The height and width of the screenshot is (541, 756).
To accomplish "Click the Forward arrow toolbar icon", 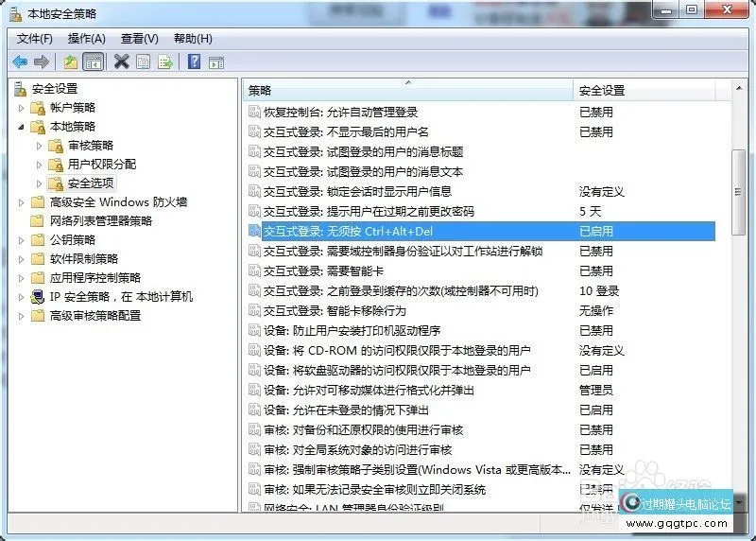I will coord(42,61).
